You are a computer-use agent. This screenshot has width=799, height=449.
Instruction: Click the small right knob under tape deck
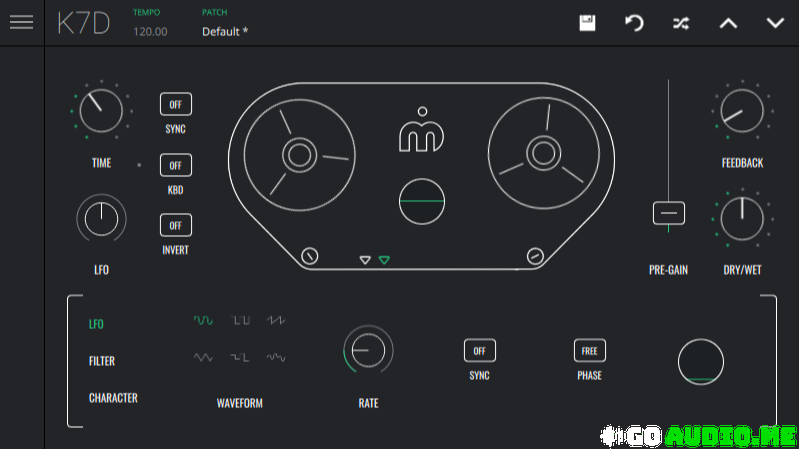click(x=535, y=256)
